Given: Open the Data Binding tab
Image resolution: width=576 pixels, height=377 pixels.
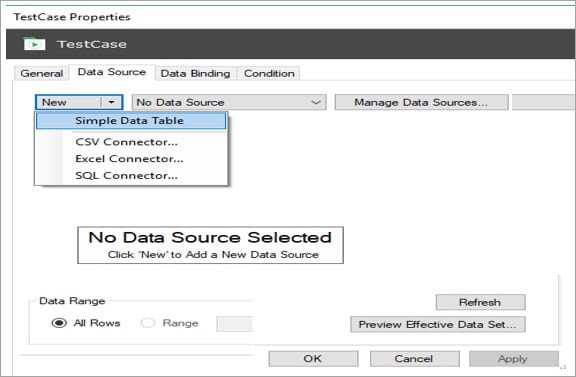Looking at the screenshot, I should [x=195, y=73].
